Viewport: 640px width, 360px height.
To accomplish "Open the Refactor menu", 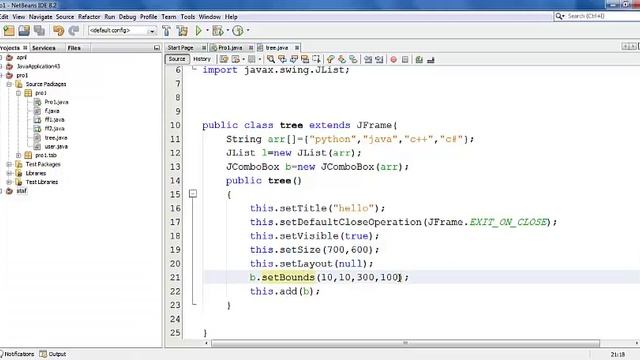I will point(89,17).
